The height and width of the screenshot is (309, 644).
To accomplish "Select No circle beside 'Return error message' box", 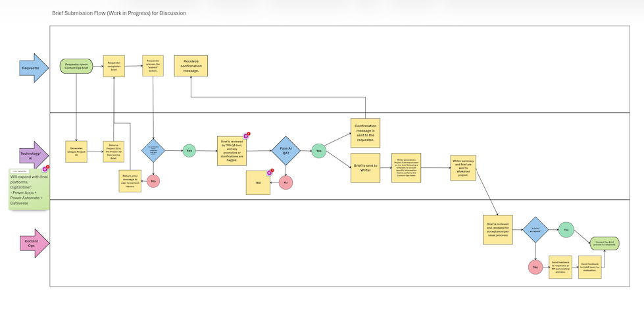I will click(153, 181).
